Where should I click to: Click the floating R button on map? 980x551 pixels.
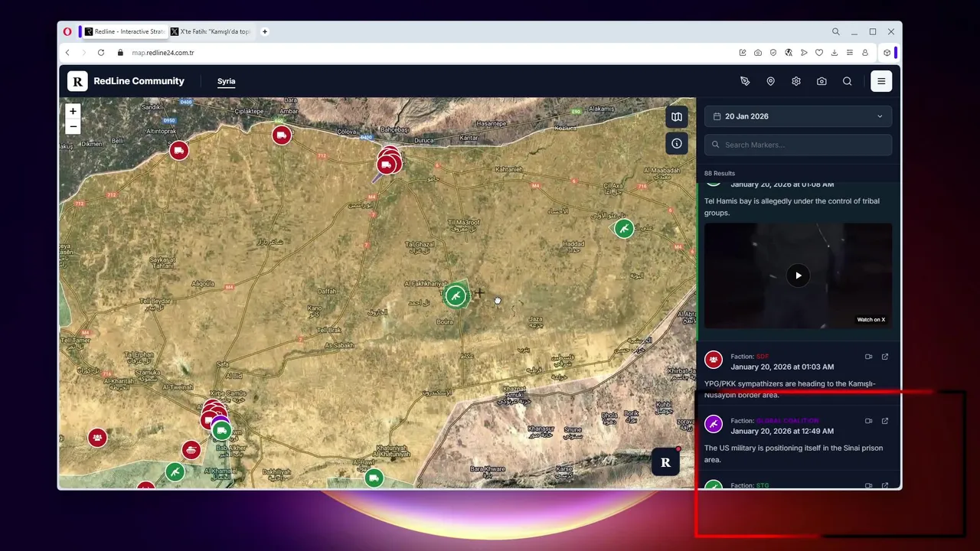(665, 461)
